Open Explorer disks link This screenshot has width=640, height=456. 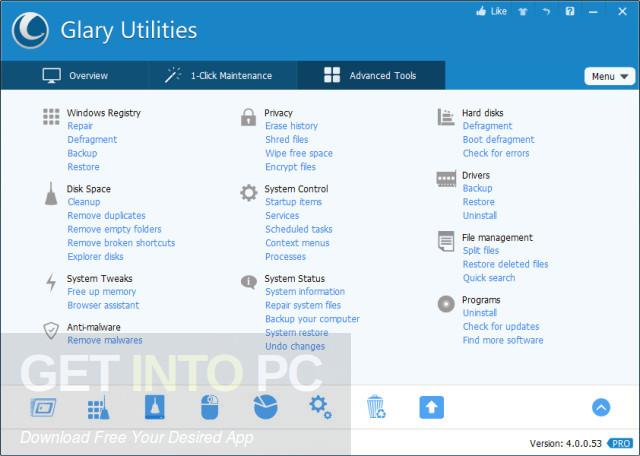coord(96,257)
